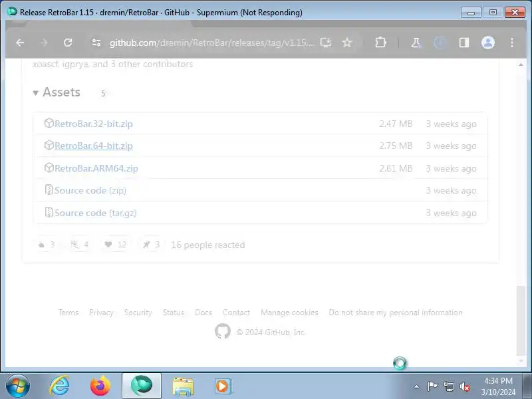The height and width of the screenshot is (399, 532).
Task: Click Manage cookies in footer
Action: pos(289,313)
